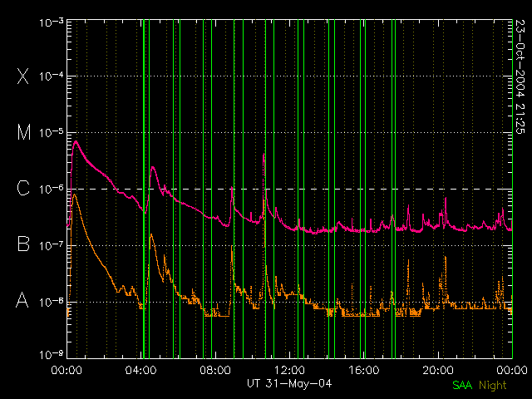
Task: Click the Night legend label
Action: click(x=493, y=386)
